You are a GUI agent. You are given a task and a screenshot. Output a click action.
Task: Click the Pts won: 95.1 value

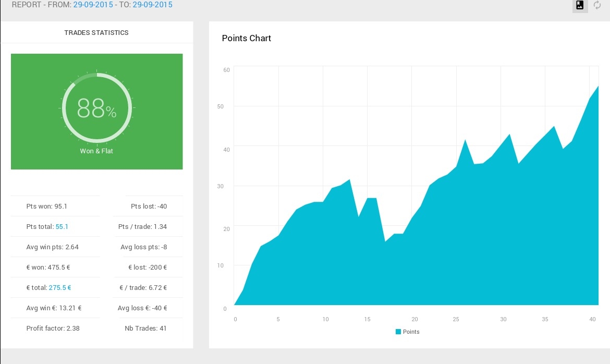[47, 207]
